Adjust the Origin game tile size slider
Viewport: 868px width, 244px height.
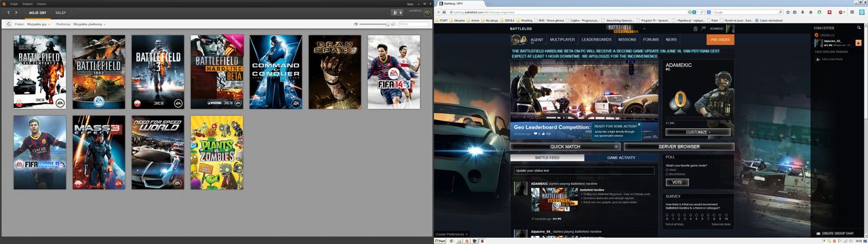pos(375,24)
